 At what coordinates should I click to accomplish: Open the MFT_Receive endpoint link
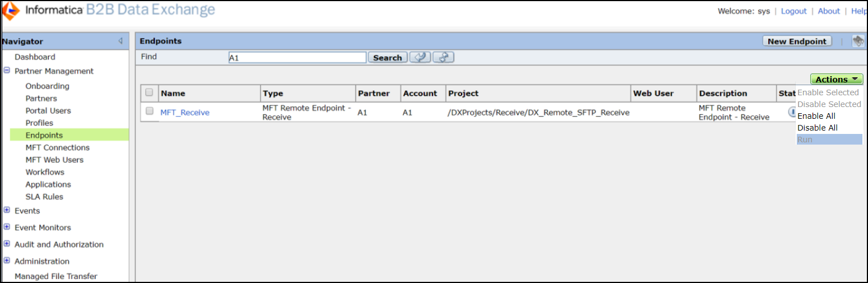pyautogui.click(x=185, y=113)
